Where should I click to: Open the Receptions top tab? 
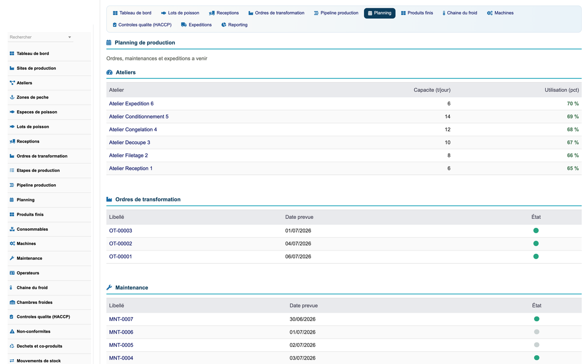[224, 13]
